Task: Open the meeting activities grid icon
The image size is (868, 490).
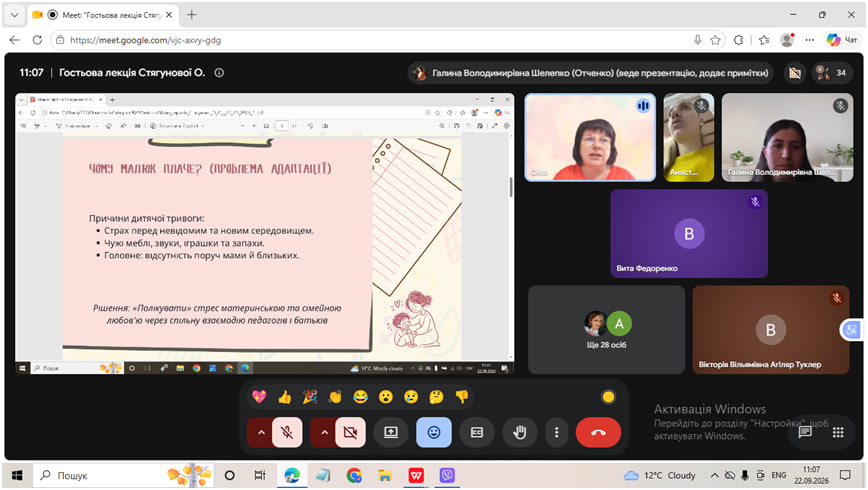Action: pyautogui.click(x=838, y=432)
